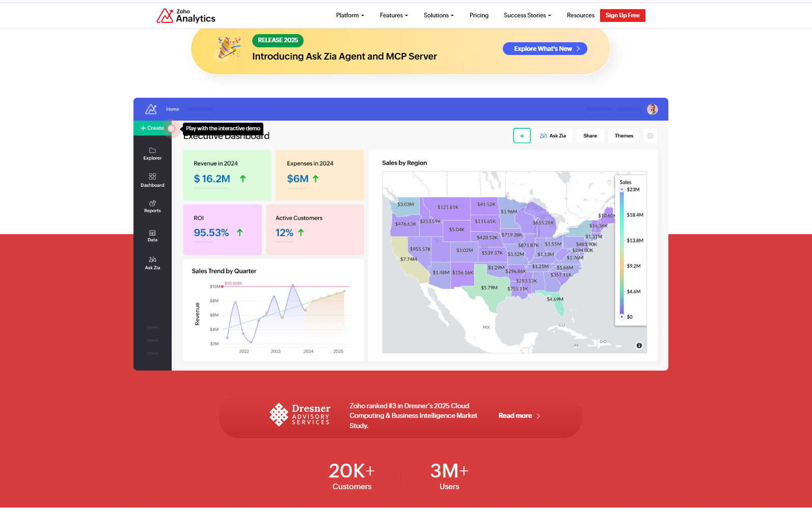Image resolution: width=812 pixels, height=508 pixels.
Task: Click the Sign Up Free button
Action: [622, 15]
